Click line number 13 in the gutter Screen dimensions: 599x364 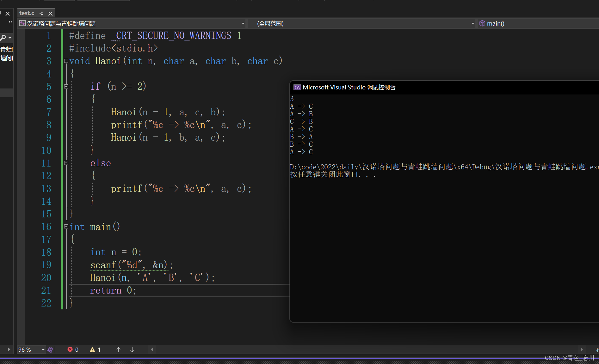pos(46,188)
